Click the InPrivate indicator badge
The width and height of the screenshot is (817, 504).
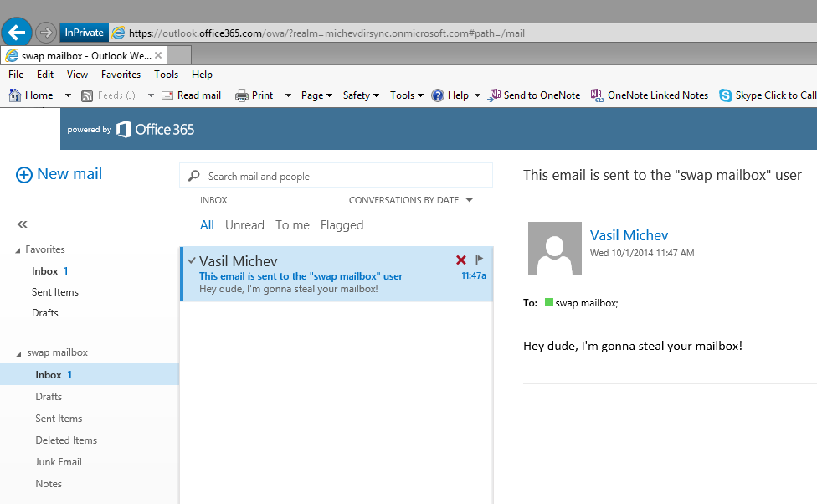point(84,33)
